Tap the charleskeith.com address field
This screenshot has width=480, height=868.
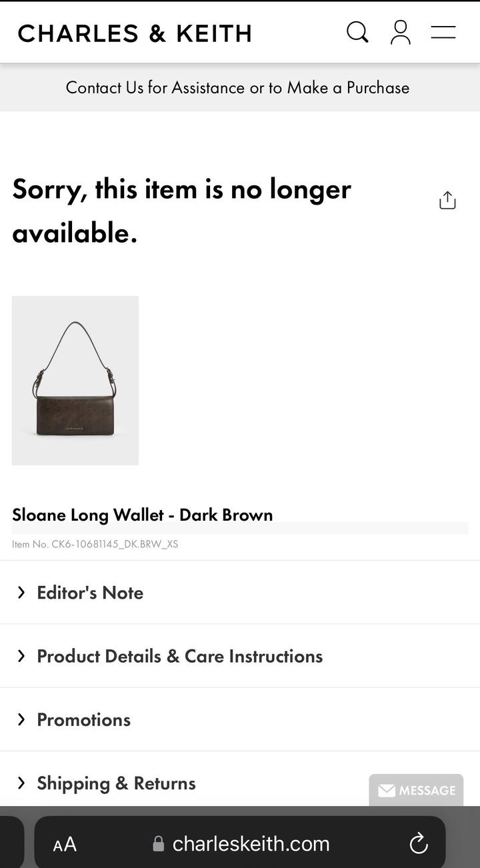pyautogui.click(x=251, y=844)
